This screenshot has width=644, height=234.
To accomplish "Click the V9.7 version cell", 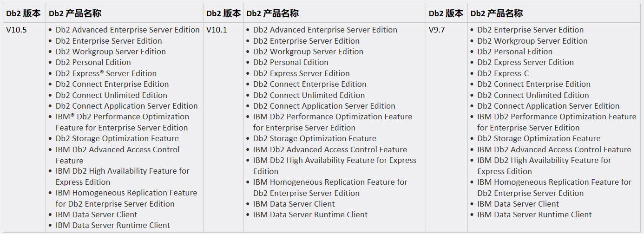I will tap(437, 30).
